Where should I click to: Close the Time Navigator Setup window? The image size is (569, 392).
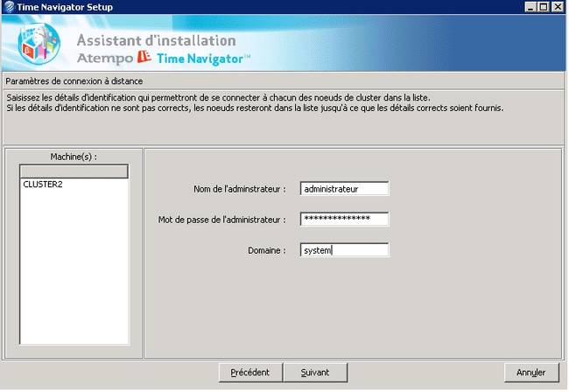pos(557,7)
